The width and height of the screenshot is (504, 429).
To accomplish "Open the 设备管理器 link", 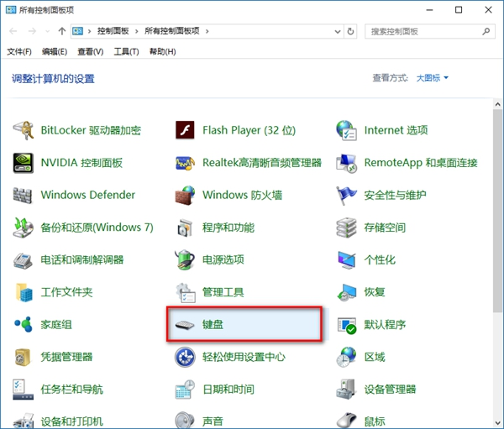I will (390, 390).
